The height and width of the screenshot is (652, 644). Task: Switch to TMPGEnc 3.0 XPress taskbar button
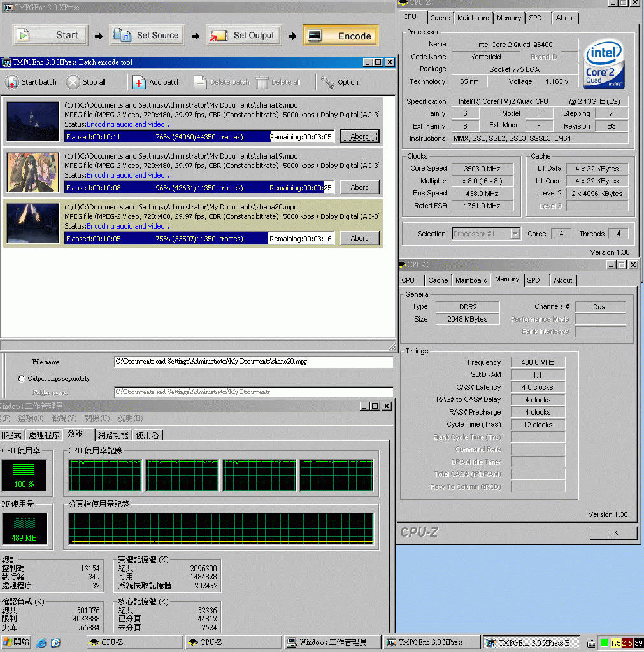tap(431, 642)
